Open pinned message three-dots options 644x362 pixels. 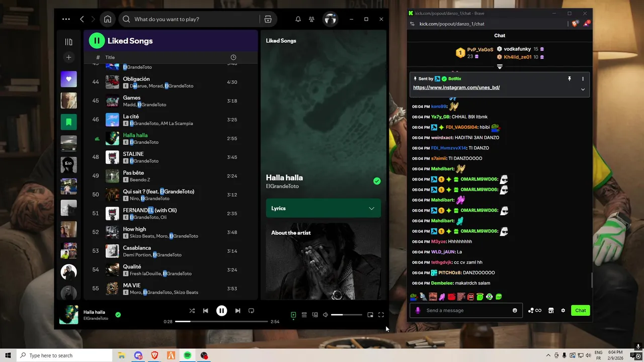pos(583,78)
